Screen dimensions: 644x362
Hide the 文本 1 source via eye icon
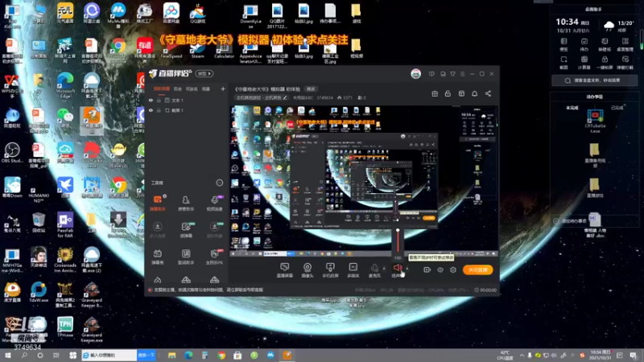click(x=151, y=100)
